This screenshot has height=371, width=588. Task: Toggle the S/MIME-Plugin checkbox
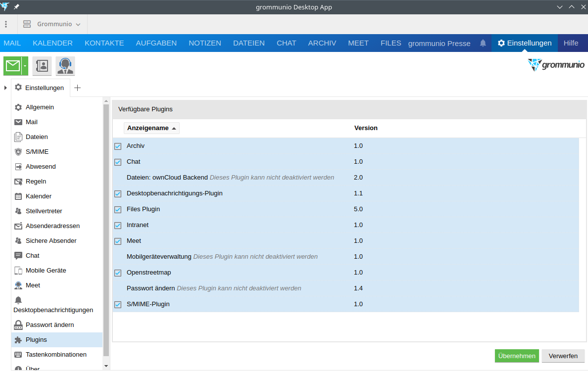tap(118, 304)
